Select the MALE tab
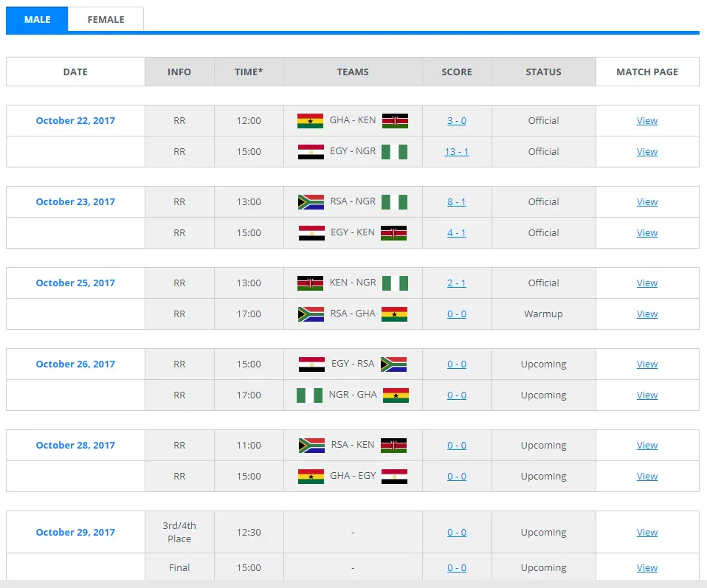 pyautogui.click(x=37, y=19)
